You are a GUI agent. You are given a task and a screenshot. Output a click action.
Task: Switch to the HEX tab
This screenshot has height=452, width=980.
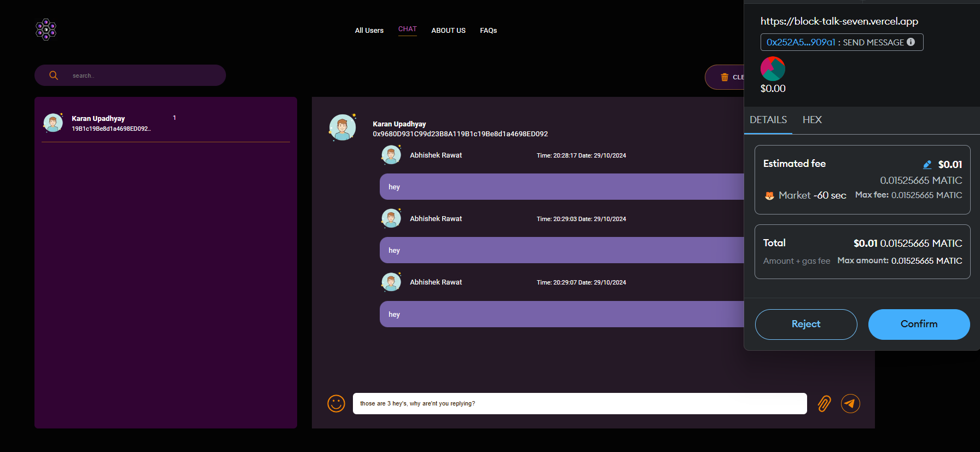812,120
